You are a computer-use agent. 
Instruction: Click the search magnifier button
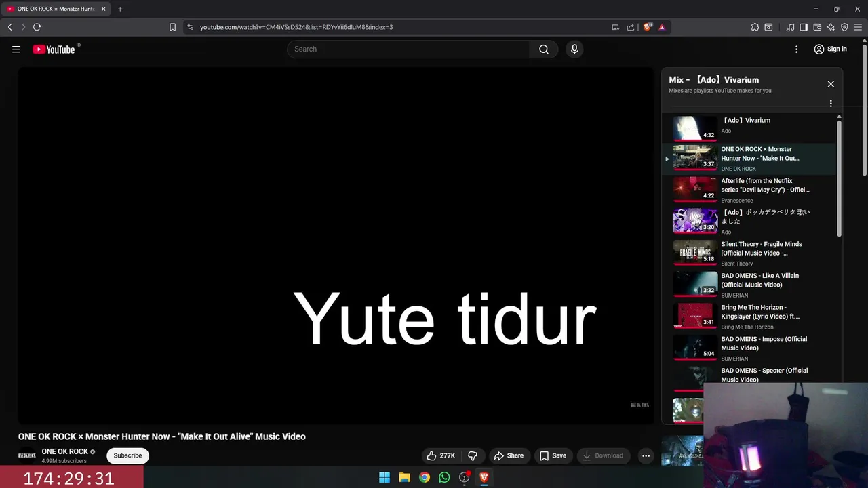coord(544,49)
